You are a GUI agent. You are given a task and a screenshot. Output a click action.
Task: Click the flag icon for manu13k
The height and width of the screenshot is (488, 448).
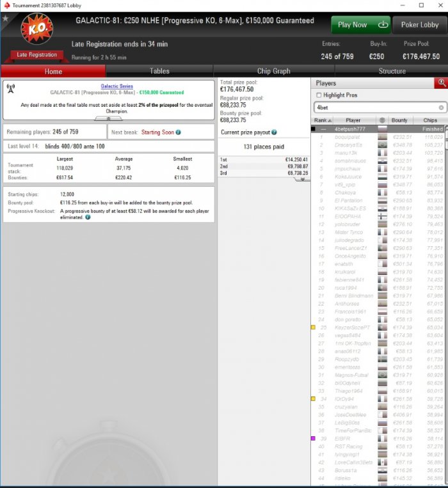click(382, 153)
